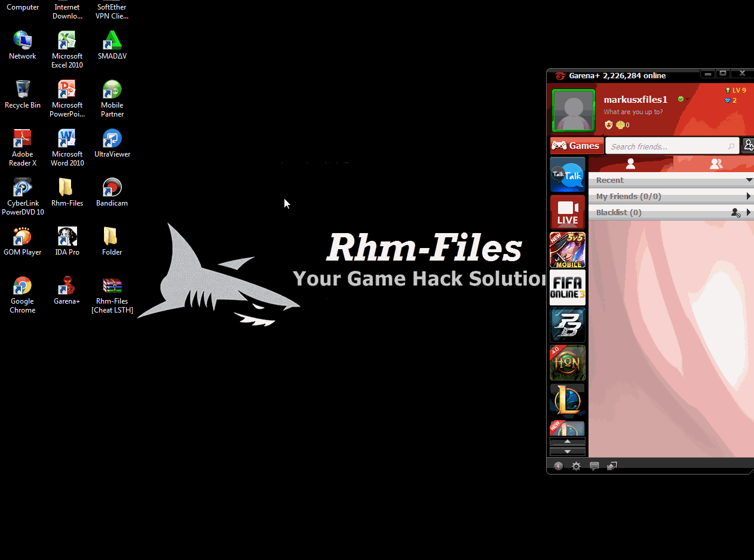
Task: Click the transfer/share icon in Garena+ bottom bar
Action: [612, 466]
